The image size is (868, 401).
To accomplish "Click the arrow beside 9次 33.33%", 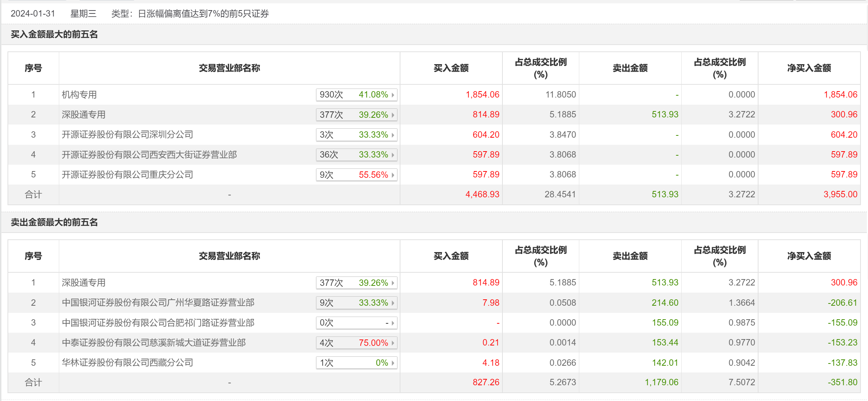I will [x=393, y=303].
